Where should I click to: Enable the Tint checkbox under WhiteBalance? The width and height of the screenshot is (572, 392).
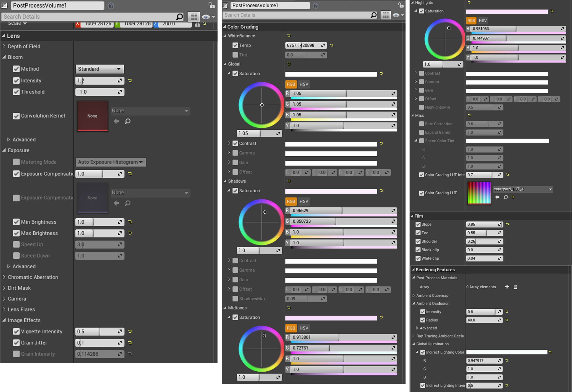point(235,55)
